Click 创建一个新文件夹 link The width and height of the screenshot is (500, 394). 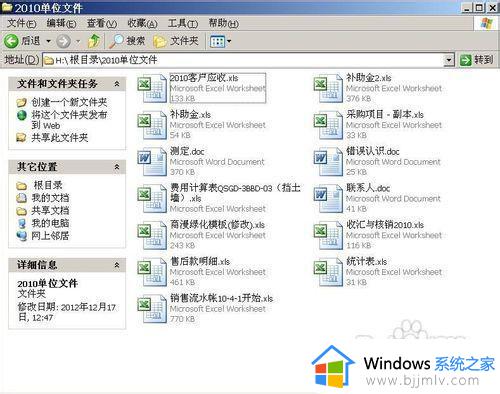[69, 102]
